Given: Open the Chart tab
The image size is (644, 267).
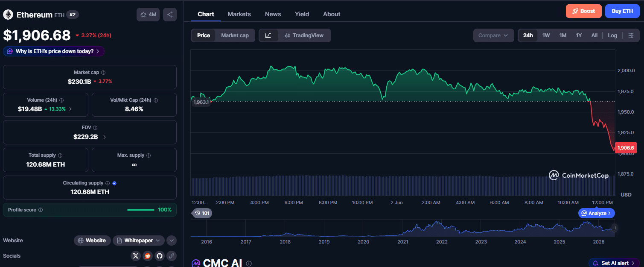Looking at the screenshot, I should pyautogui.click(x=206, y=14).
